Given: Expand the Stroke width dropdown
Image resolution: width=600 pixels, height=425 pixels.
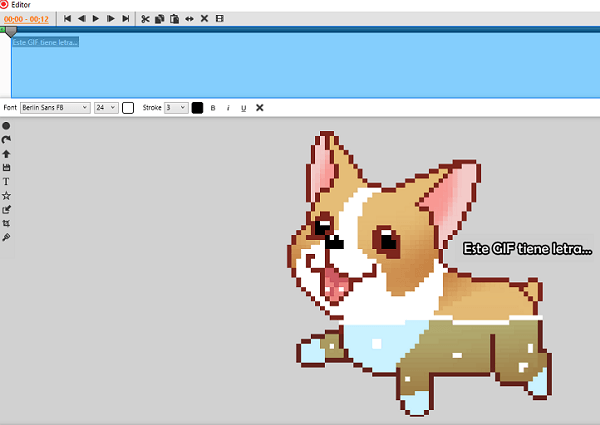Looking at the screenshot, I should [176, 108].
